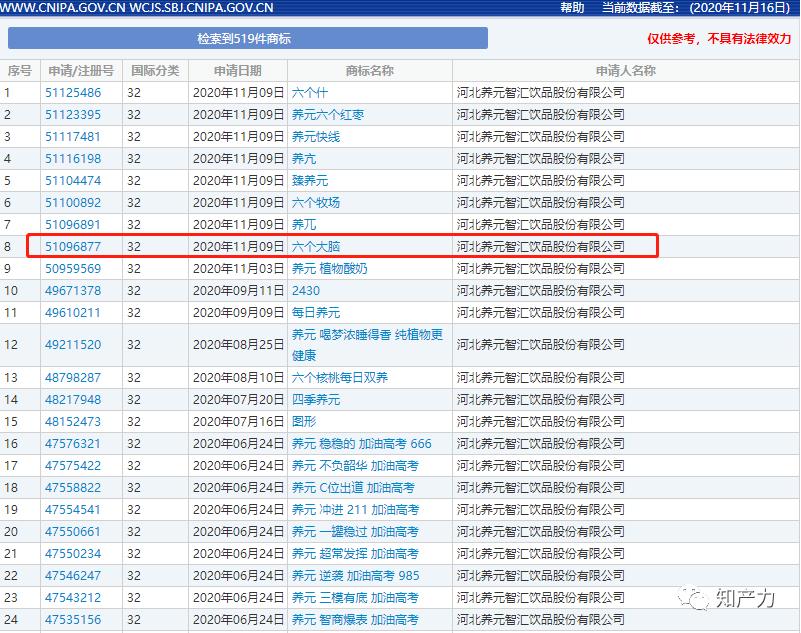Open registration number 49211520

(73, 344)
